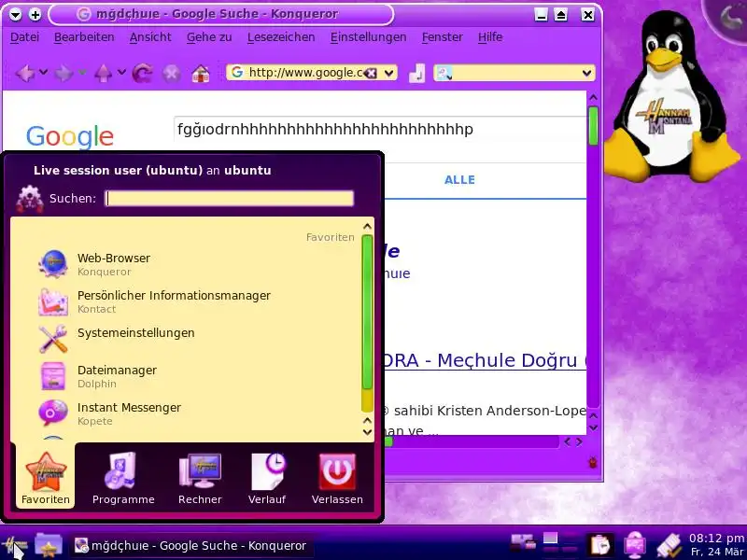Switch to the Rechner tab
Image resolution: width=747 pixels, height=560 pixels.
click(x=200, y=477)
